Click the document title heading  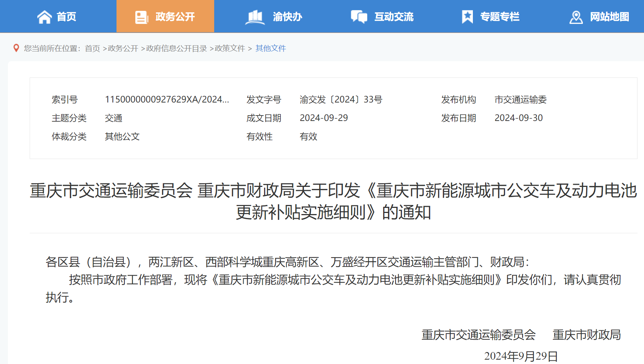(333, 201)
